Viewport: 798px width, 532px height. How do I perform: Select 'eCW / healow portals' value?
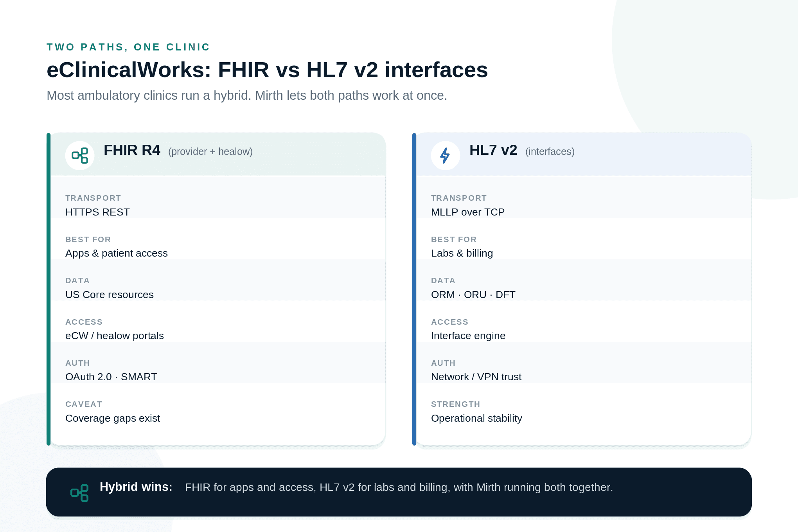tap(115, 336)
